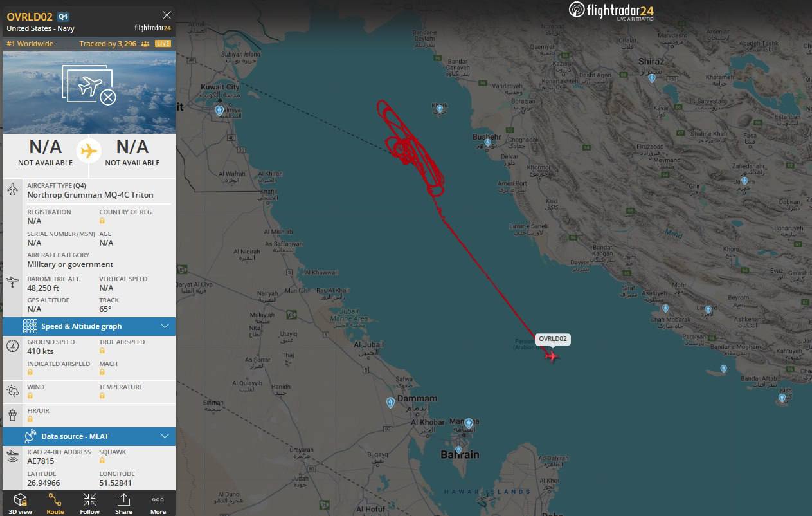Click the Bahrain Manama airport pin

point(469,423)
